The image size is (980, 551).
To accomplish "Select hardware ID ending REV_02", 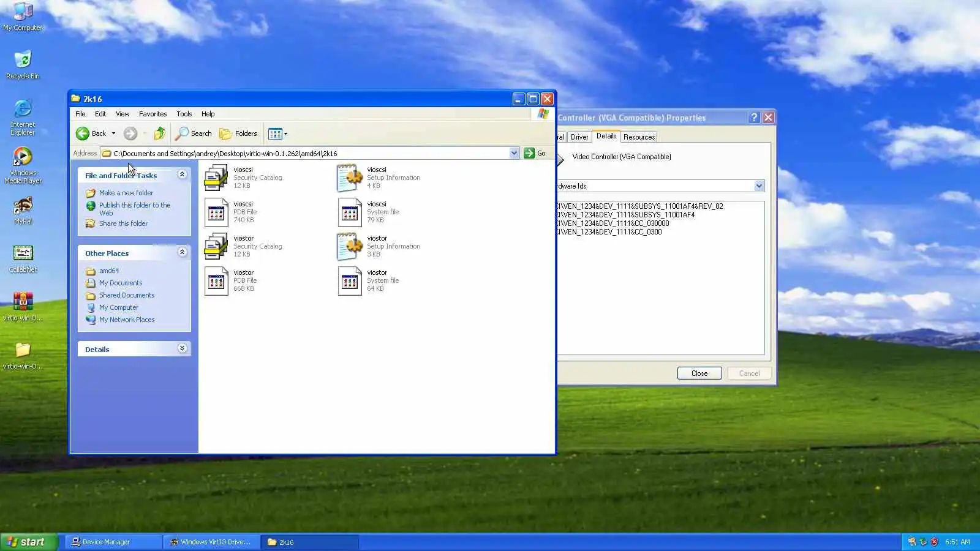I will 640,206.
